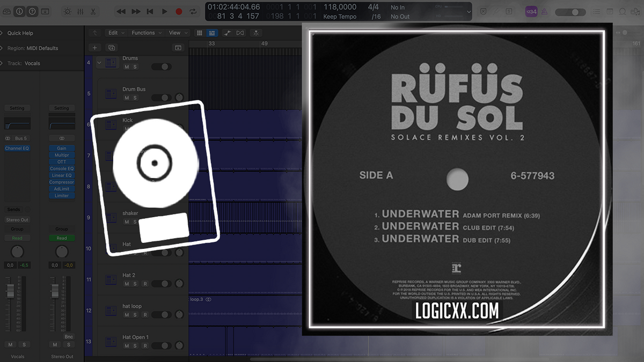Image resolution: width=644 pixels, height=362 pixels.
Task: Open the Channel EQ plugin slot
Action: [x=17, y=148]
